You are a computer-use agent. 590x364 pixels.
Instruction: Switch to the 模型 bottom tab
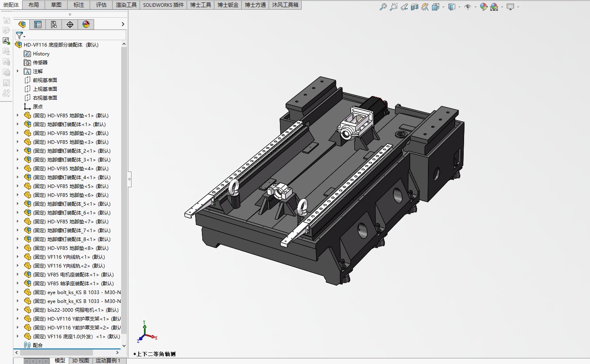60,361
